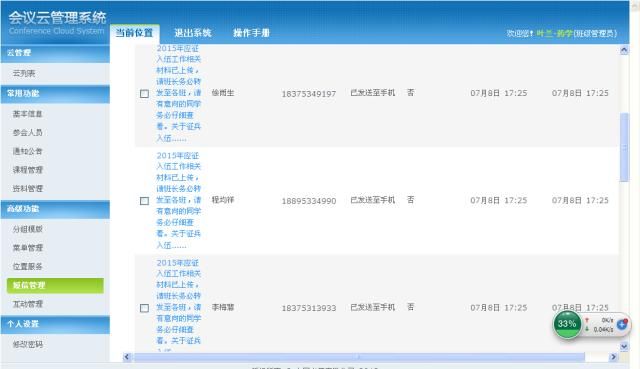
Task: Click the horizontal scrollbar left arrow
Action: 127,357
